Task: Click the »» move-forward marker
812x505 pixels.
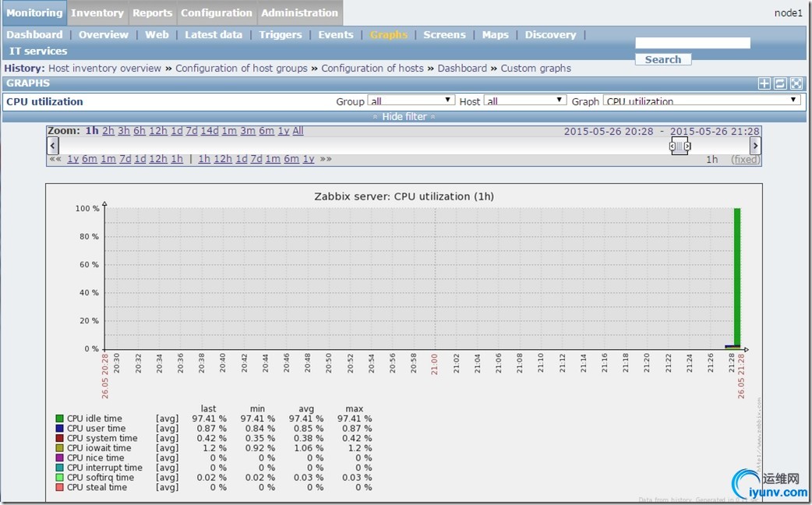Action: coord(326,159)
